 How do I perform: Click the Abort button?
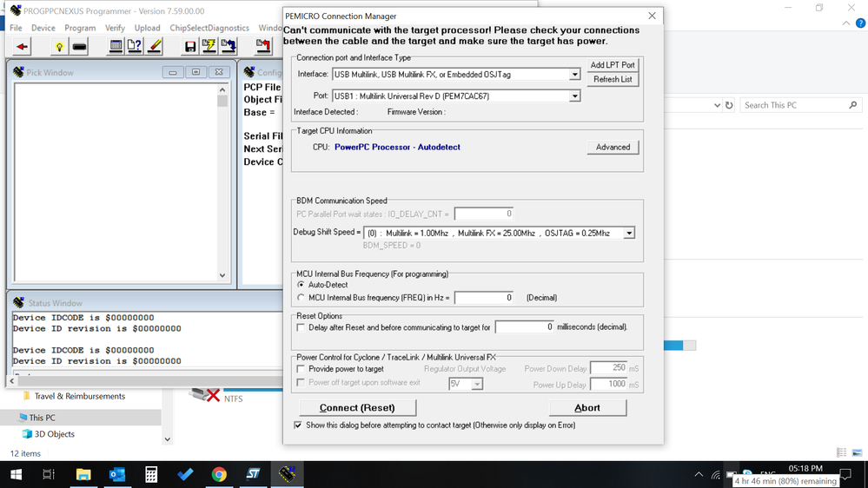point(587,408)
